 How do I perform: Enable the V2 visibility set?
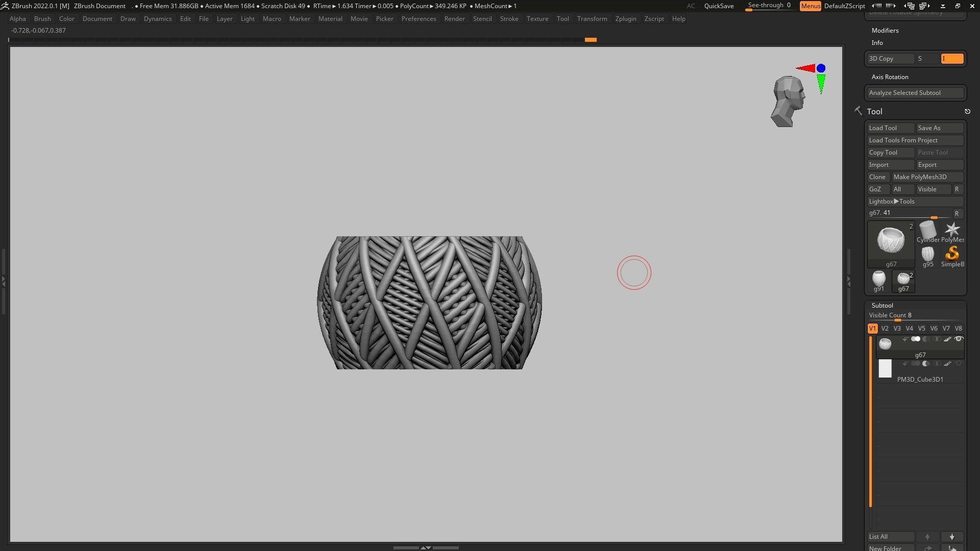(885, 329)
